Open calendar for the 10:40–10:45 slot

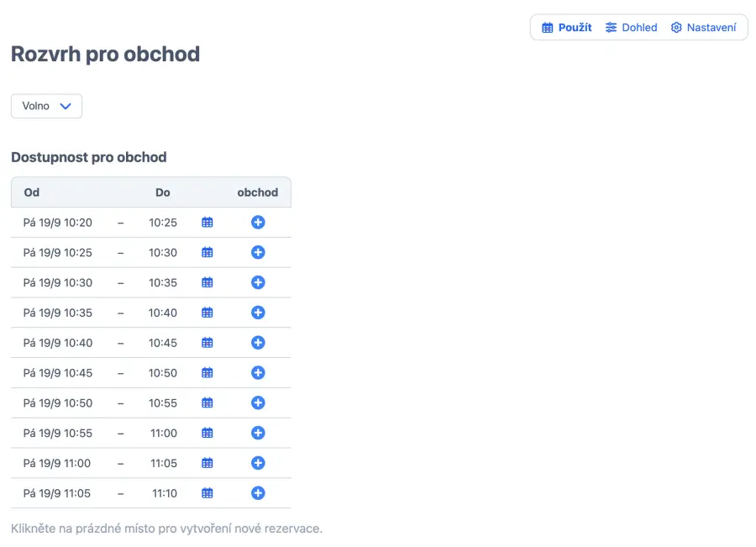tap(207, 343)
